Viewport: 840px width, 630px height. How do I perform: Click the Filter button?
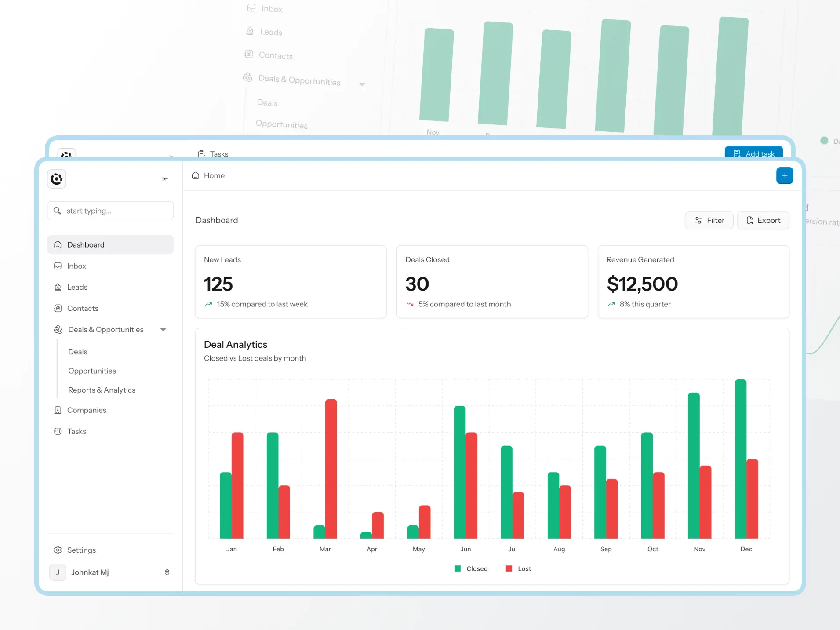(x=709, y=220)
